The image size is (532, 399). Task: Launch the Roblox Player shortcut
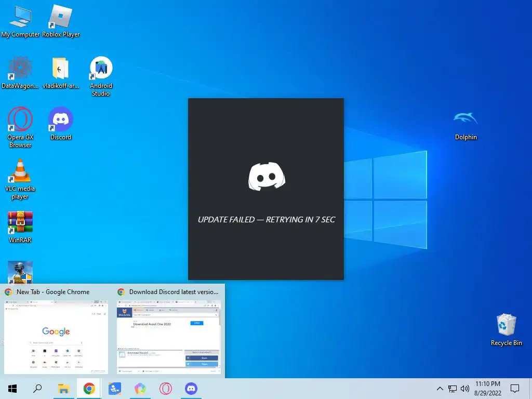pyautogui.click(x=61, y=20)
